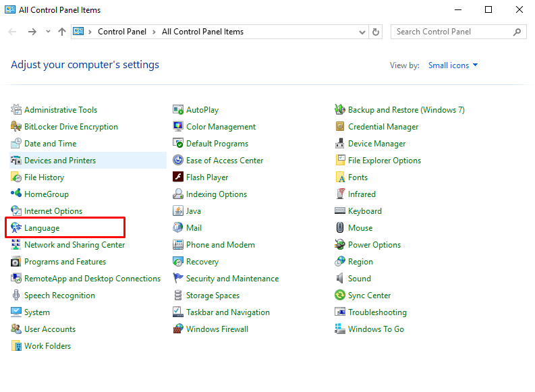
Task: Open the Network and Sharing Center icon
Action: click(16, 245)
